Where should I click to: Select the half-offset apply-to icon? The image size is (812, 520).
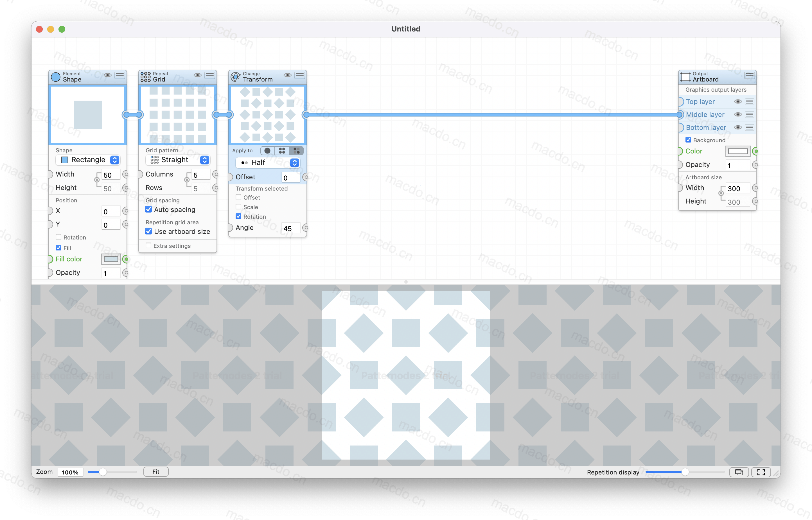[x=295, y=150]
